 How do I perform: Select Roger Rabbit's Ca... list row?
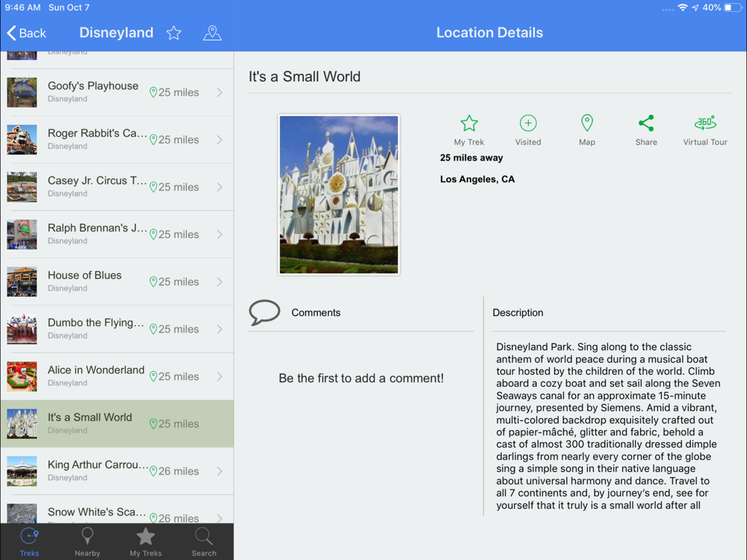pyautogui.click(x=117, y=140)
